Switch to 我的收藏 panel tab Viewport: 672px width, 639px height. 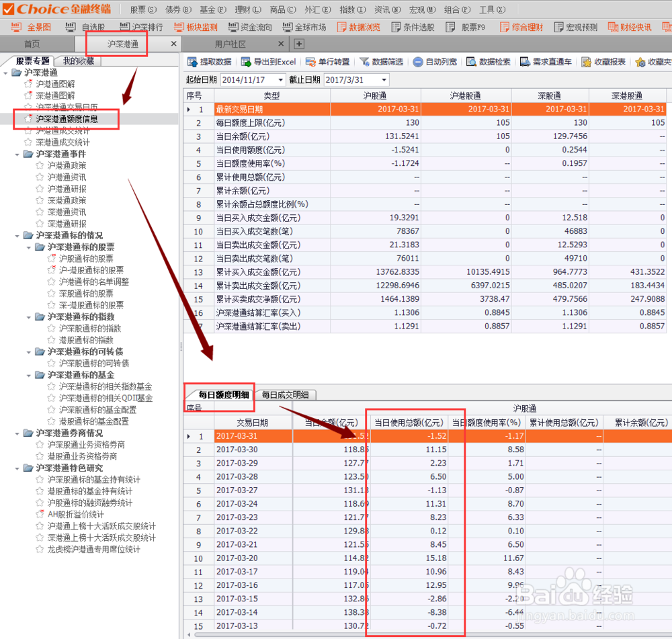coord(79,61)
